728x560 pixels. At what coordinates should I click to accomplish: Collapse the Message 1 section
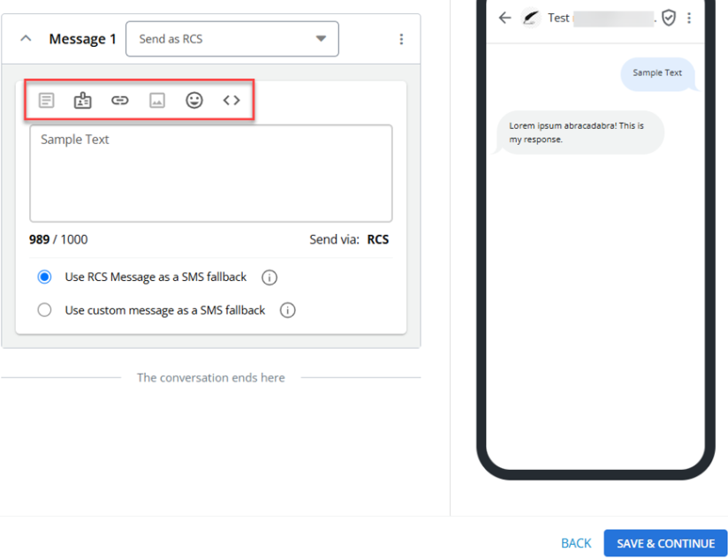pos(26,39)
